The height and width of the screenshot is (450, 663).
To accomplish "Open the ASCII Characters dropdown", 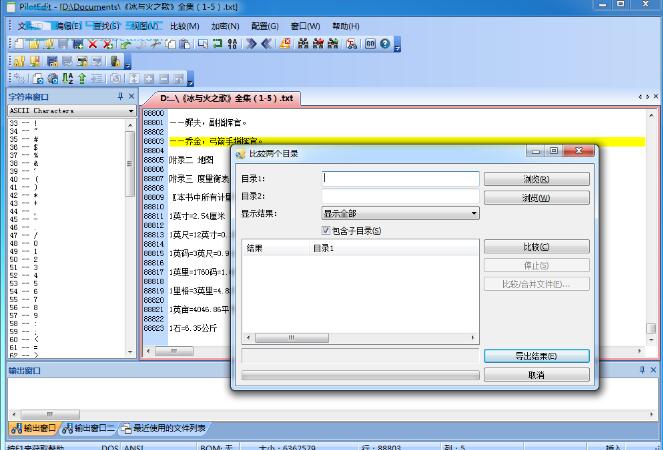I will click(x=71, y=111).
